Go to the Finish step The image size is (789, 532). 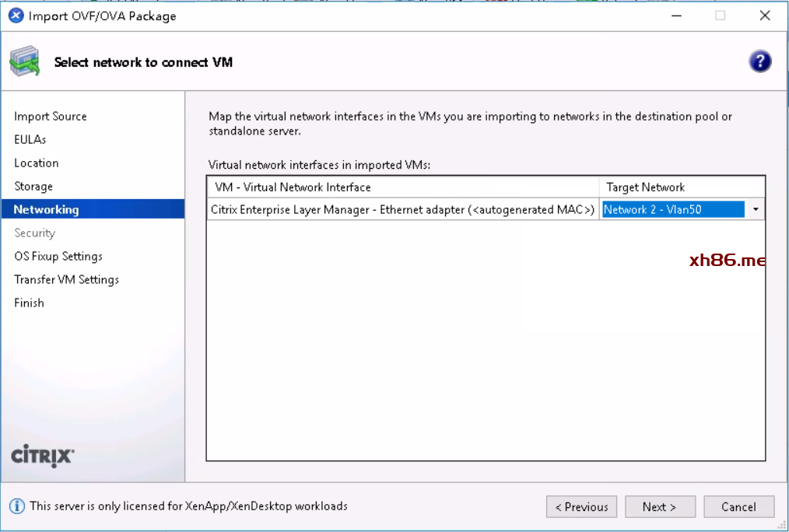[30, 303]
